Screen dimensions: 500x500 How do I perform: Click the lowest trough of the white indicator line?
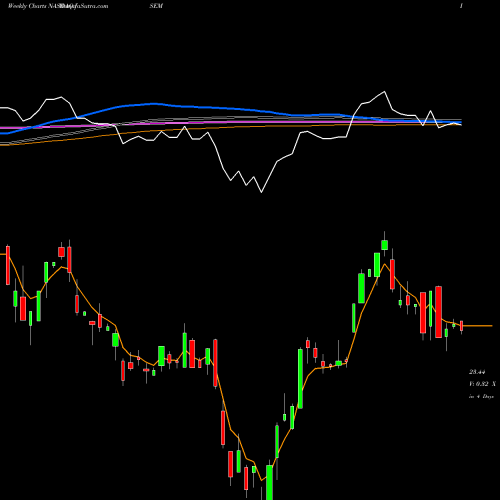[261, 192]
